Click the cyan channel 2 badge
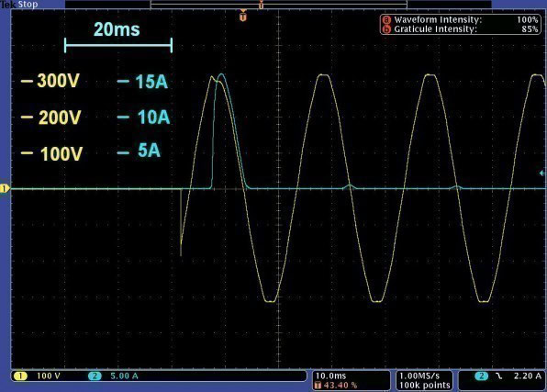Image resolution: width=547 pixels, height=392 pixels. pyautogui.click(x=95, y=376)
